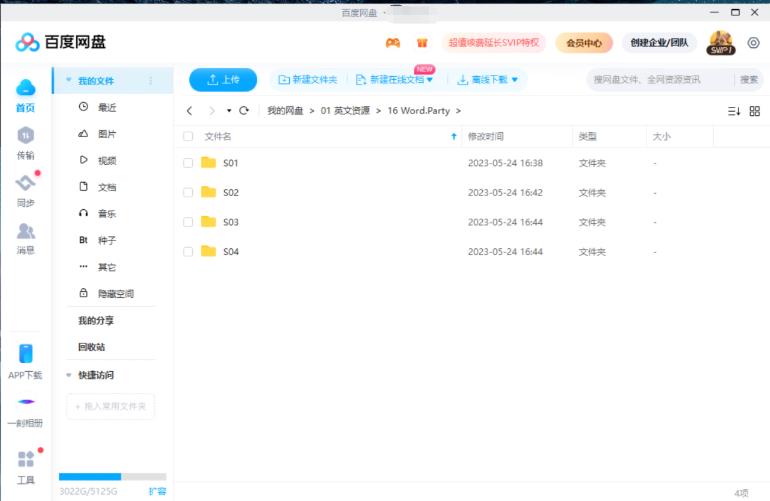The image size is (770, 501).
Task: Click the gift box icon in header
Action: point(422,43)
